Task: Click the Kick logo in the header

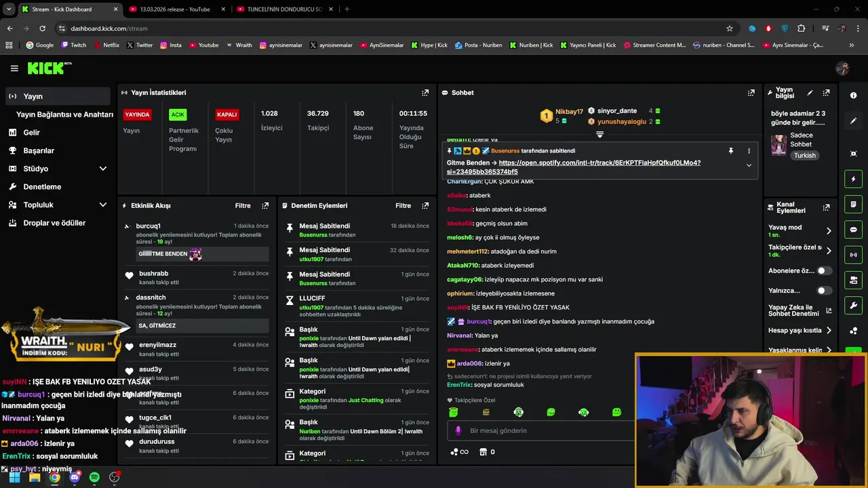Action: coord(49,68)
